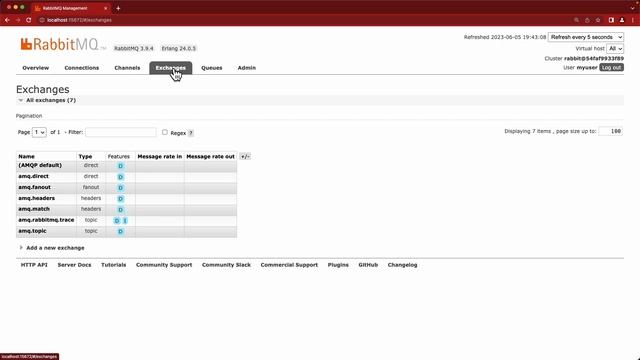Click the D feature badge for amq.headers
This screenshot has height=360, width=640.
[120, 199]
